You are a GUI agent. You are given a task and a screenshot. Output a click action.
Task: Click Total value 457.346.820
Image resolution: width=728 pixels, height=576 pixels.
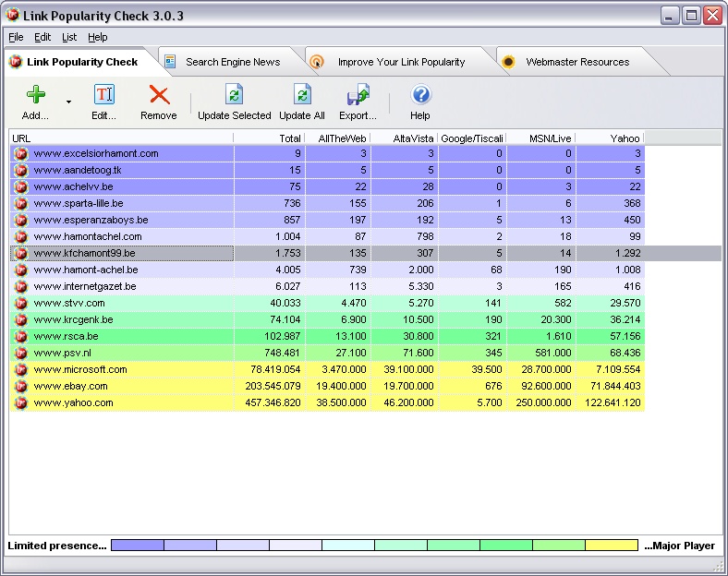273,402
